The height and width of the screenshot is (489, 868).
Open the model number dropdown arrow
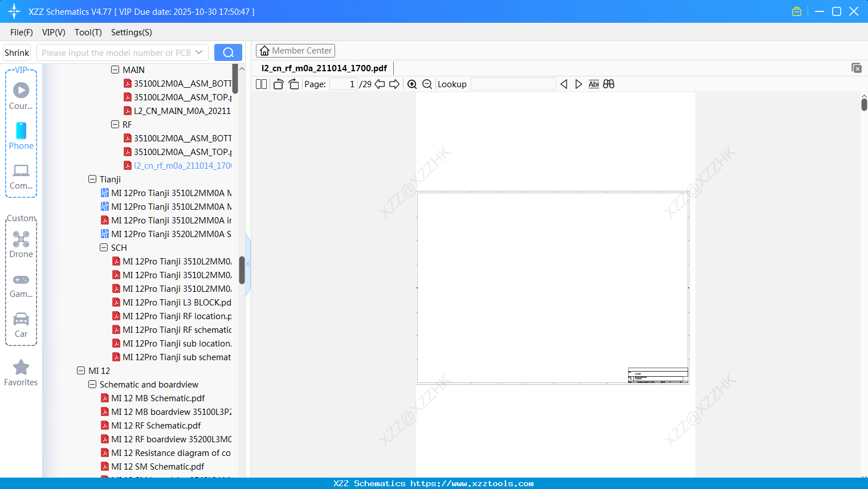(x=199, y=52)
